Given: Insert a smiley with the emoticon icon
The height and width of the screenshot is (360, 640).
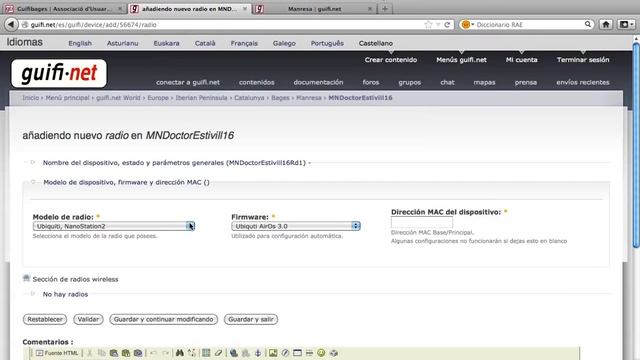Looking at the screenshot, I should (x=321, y=353).
